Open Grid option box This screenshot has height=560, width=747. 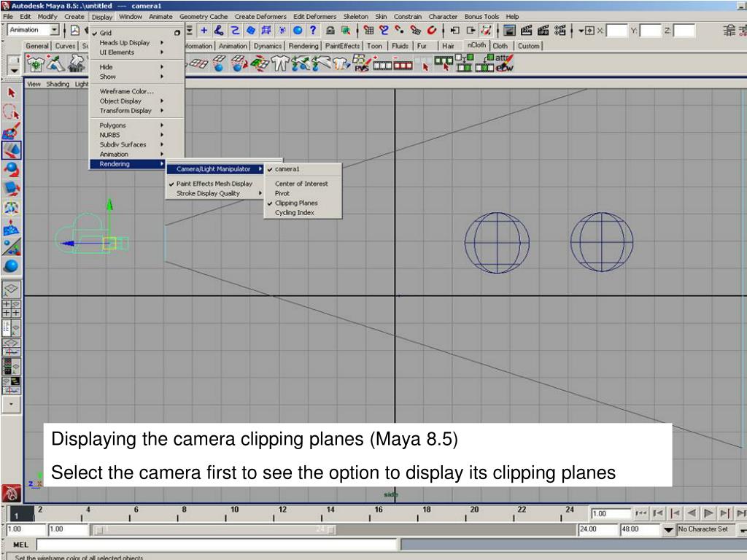[x=177, y=33]
